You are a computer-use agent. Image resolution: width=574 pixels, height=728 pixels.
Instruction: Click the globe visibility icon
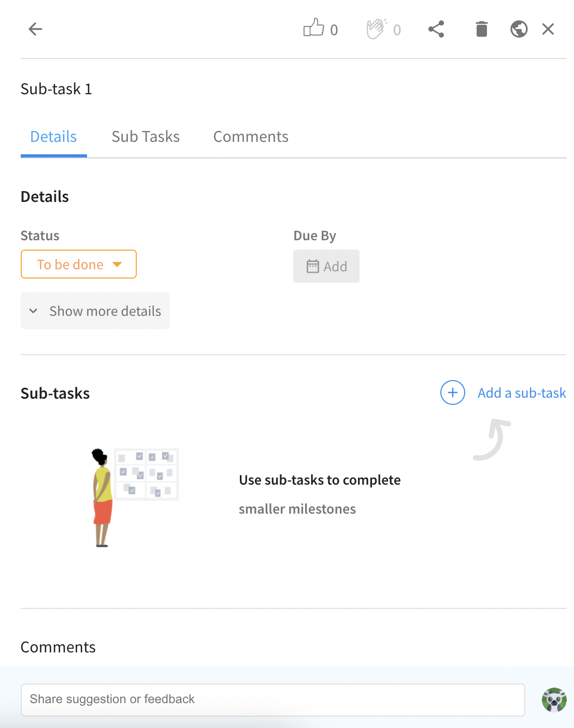(x=519, y=29)
